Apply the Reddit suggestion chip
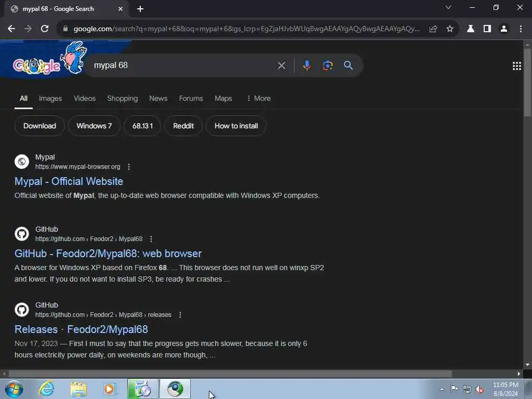The image size is (532, 399). pos(183,126)
